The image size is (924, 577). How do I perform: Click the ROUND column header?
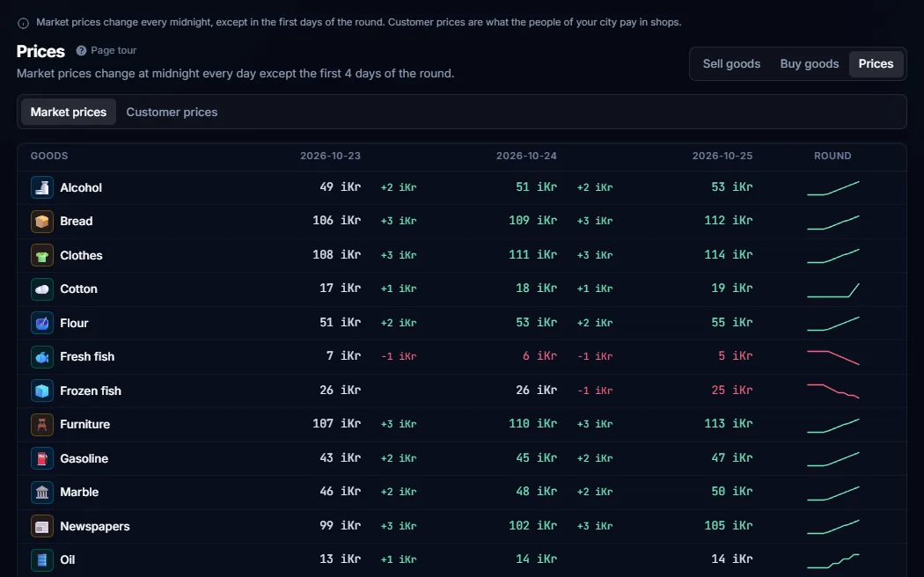tap(832, 156)
